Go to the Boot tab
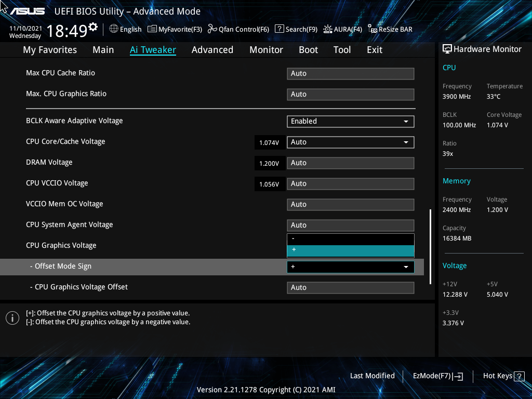 coord(308,50)
